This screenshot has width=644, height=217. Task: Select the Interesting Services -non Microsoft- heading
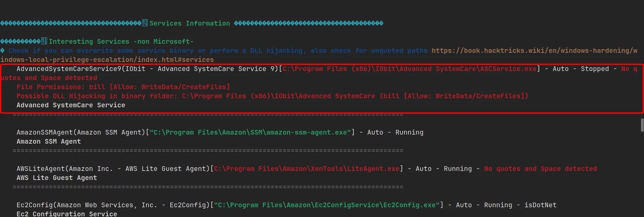point(121,41)
